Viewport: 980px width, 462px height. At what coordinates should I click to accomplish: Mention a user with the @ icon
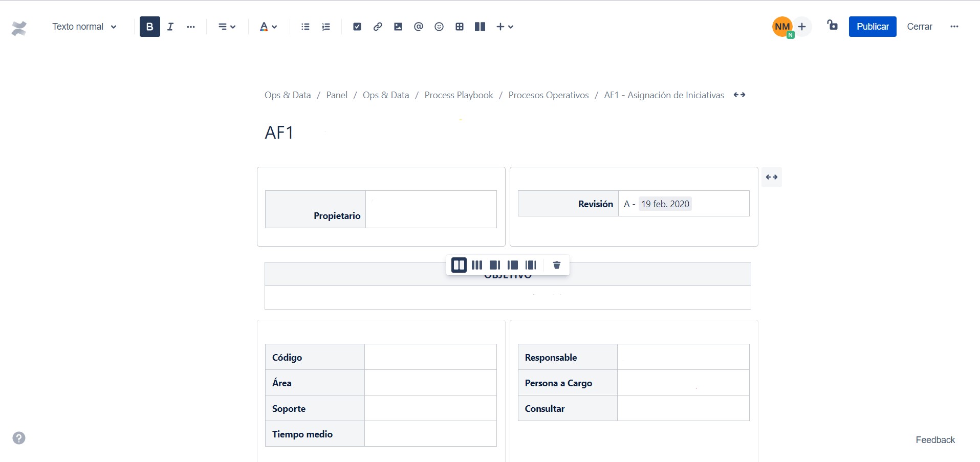click(x=418, y=27)
